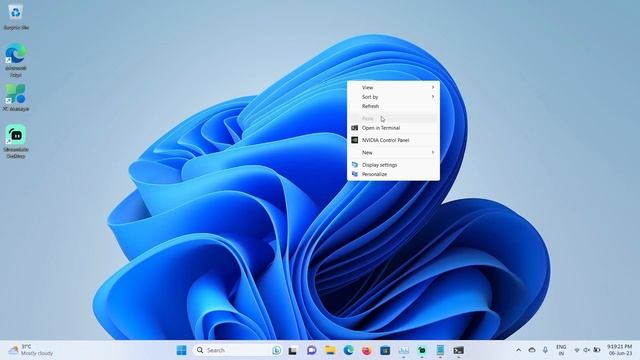The width and height of the screenshot is (640, 360).
Task: Launch Firefox from the taskbar
Action: pyautogui.click(x=367, y=350)
